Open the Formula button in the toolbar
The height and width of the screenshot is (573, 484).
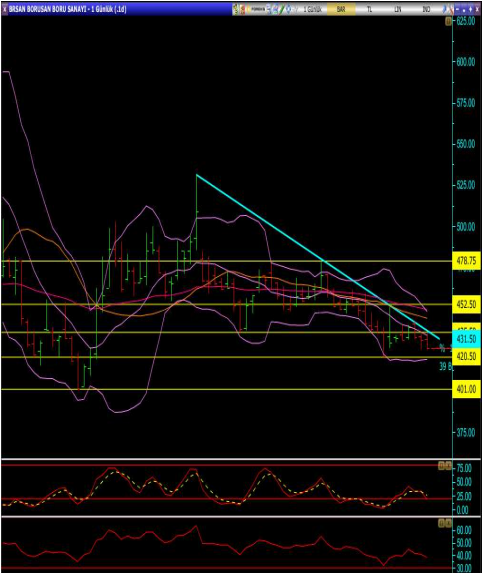258,9
